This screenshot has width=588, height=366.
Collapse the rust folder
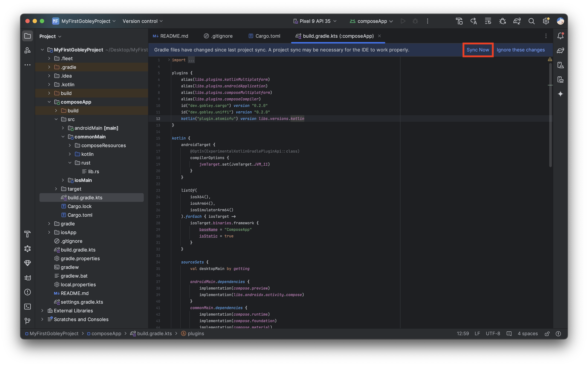[x=70, y=163]
